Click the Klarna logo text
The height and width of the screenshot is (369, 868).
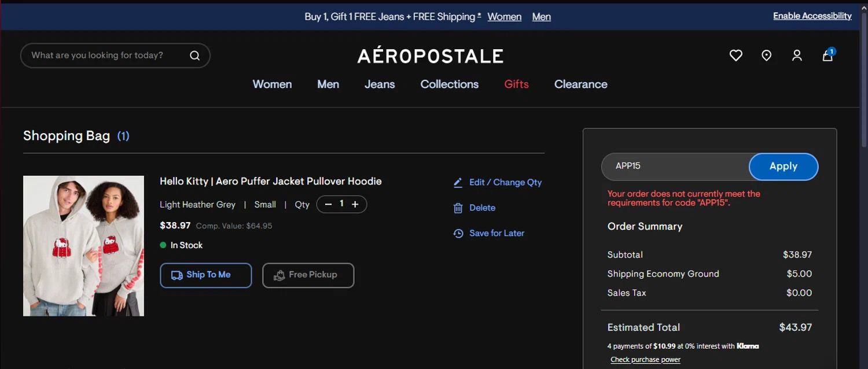(748, 346)
